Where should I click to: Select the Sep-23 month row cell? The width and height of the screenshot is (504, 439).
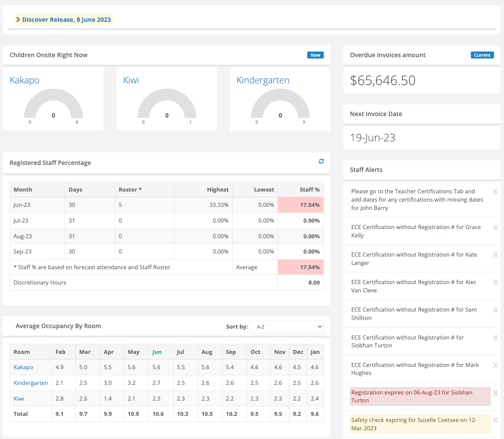point(37,252)
